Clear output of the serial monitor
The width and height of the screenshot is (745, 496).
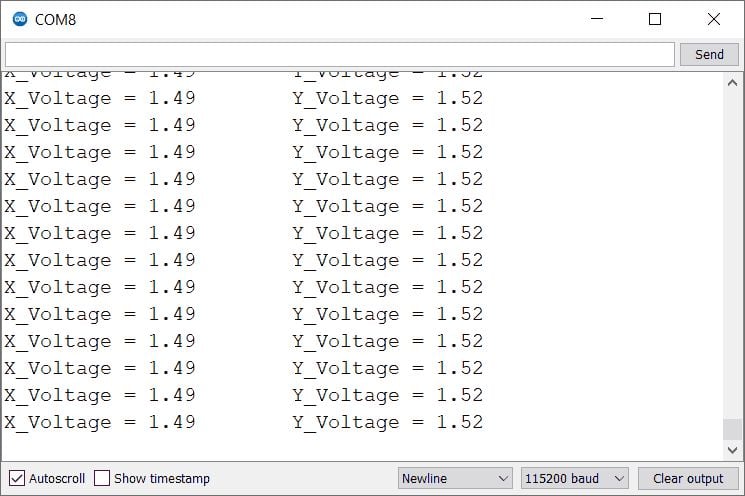687,478
